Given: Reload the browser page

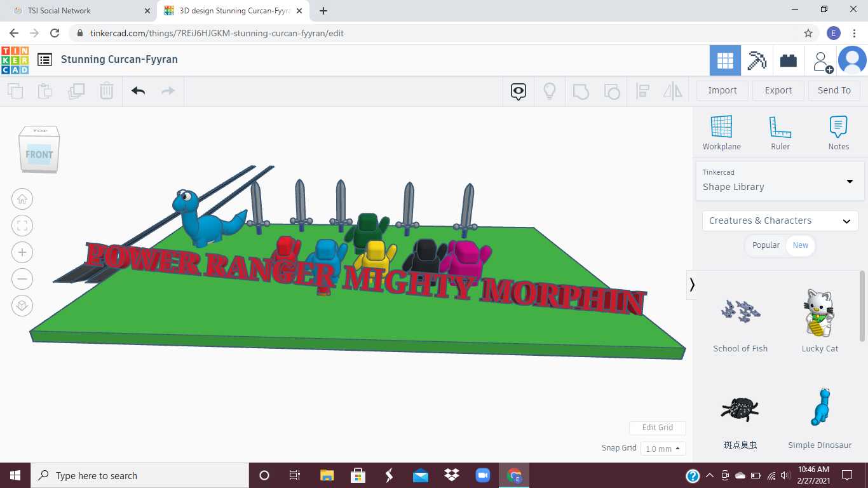Looking at the screenshot, I should click(55, 33).
